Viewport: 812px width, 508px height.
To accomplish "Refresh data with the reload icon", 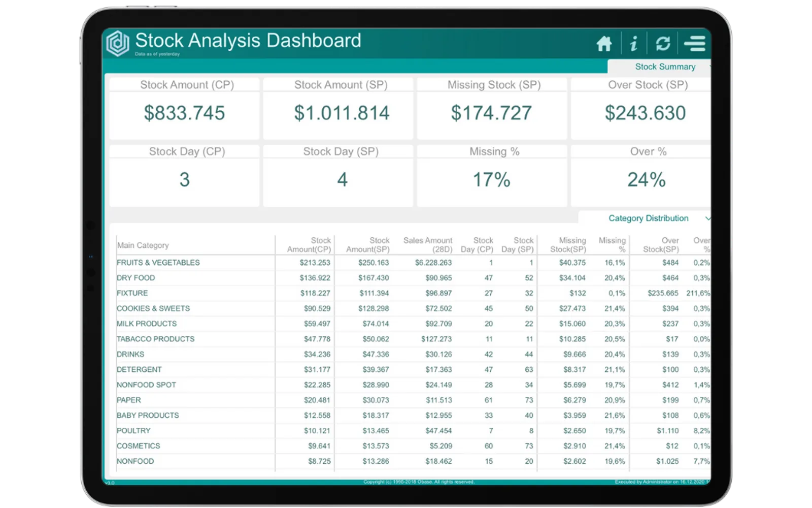I will pos(663,44).
